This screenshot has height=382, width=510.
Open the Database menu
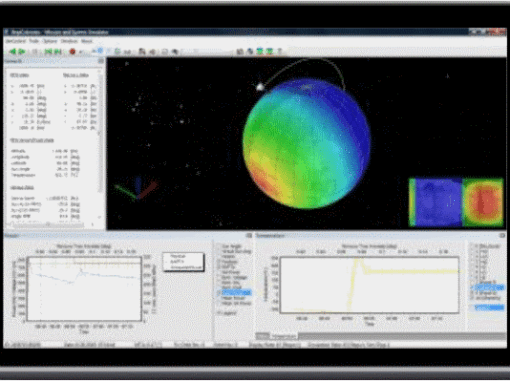(69, 41)
